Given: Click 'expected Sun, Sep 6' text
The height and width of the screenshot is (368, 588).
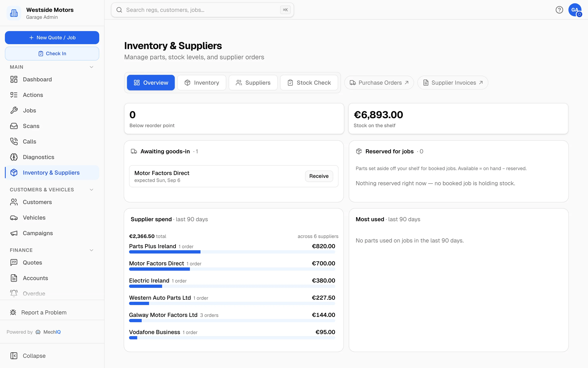Looking at the screenshot, I should pos(157,180).
